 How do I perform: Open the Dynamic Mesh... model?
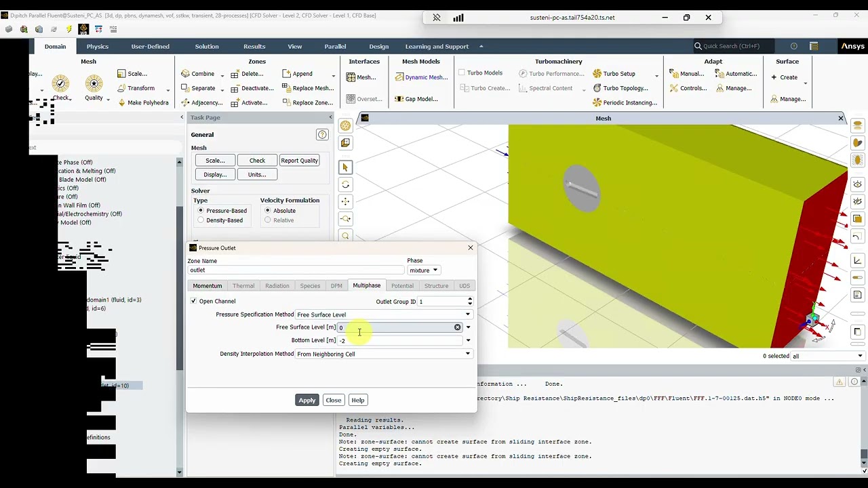pos(420,77)
